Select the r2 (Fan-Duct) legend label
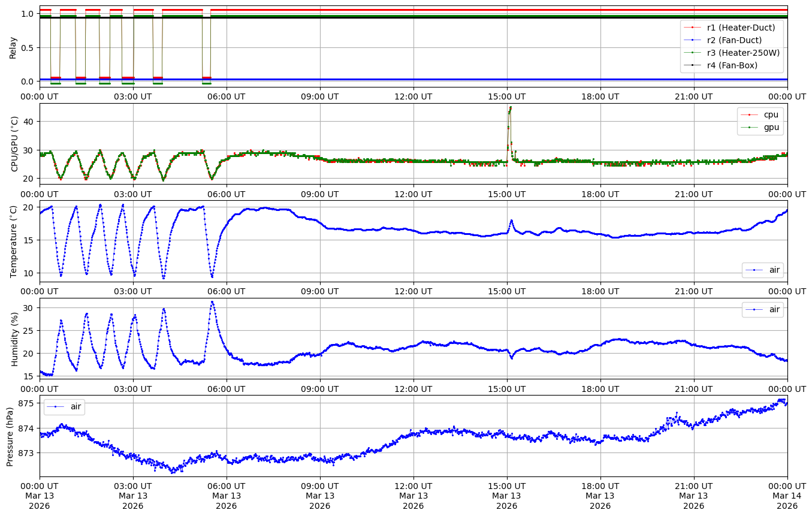The height and width of the screenshot is (516, 812). [x=734, y=40]
